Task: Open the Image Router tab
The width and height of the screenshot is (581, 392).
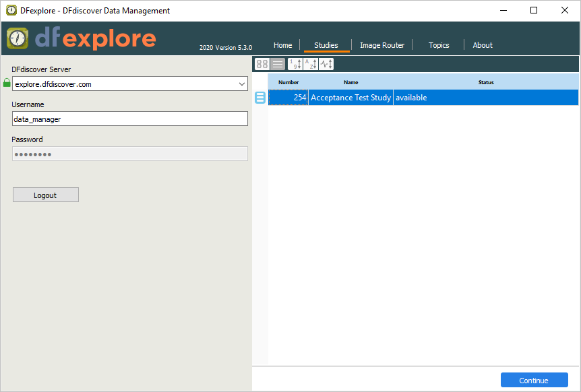Action: coord(382,45)
